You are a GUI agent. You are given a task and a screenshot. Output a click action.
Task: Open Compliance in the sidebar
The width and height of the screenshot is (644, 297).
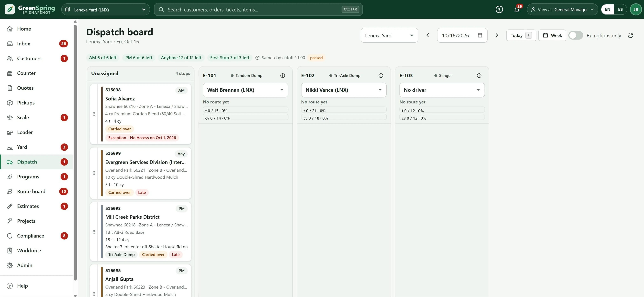[x=37, y=236]
